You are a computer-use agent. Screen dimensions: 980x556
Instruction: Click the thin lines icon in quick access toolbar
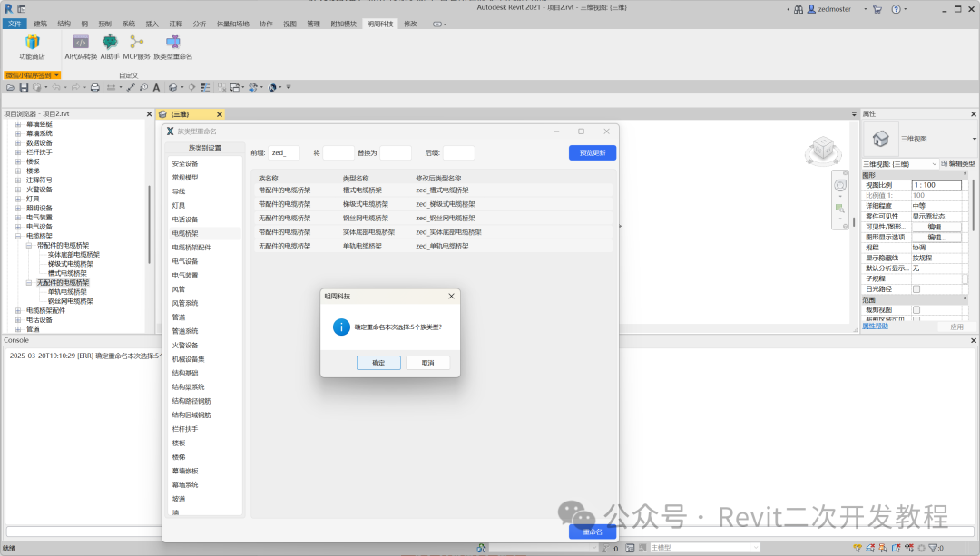[205, 87]
